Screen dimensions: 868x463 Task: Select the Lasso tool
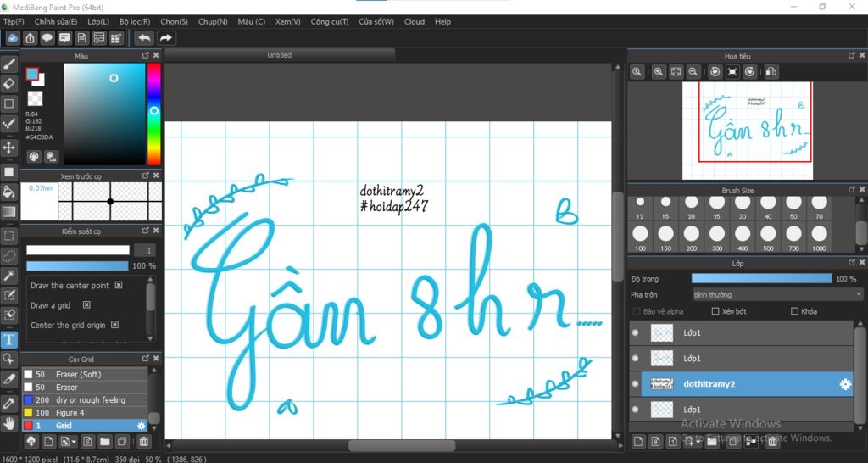[8, 256]
